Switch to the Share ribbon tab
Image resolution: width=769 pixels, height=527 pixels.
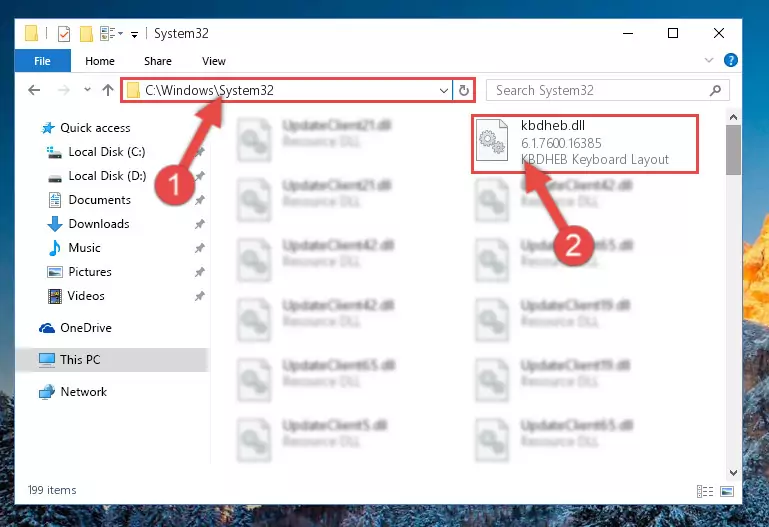click(x=157, y=61)
